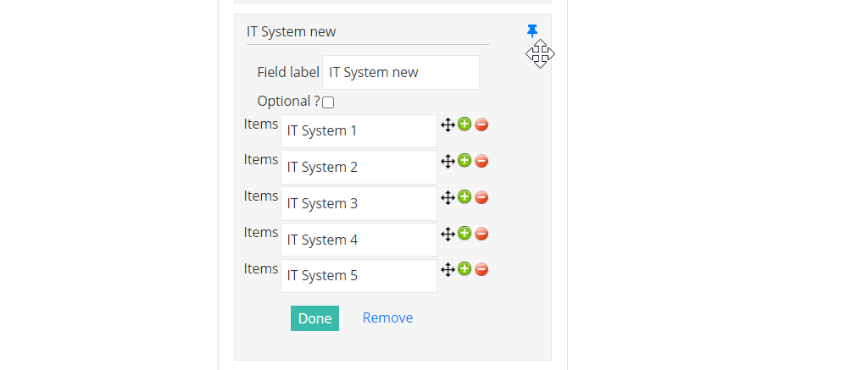Click the move handle for IT System 3
Viewport: 868px width, 370px height.
point(448,197)
